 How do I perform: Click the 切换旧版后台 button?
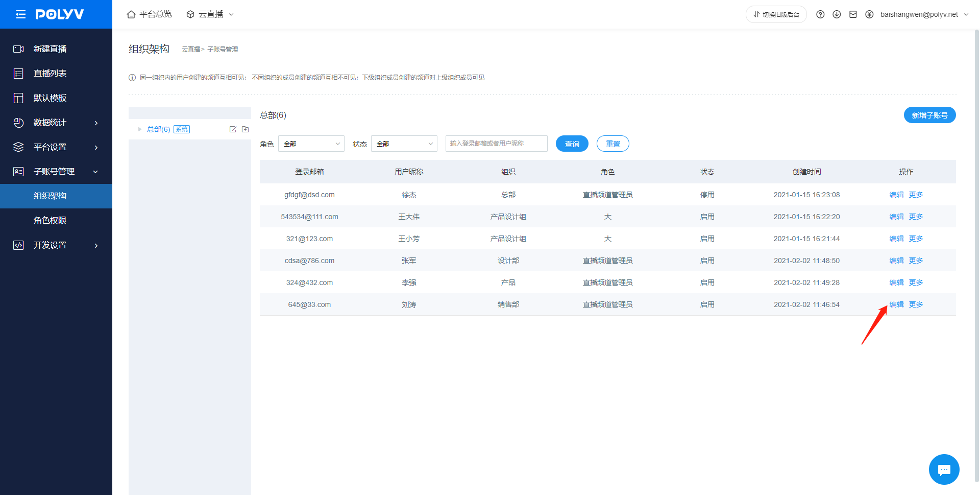tap(776, 14)
